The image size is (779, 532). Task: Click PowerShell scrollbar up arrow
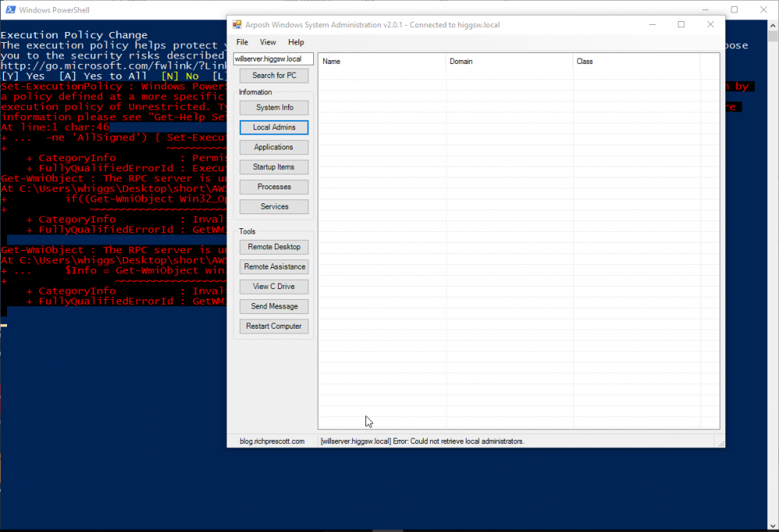773,26
